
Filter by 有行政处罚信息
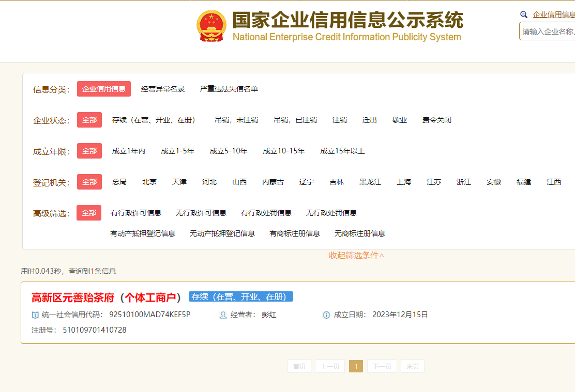point(266,213)
